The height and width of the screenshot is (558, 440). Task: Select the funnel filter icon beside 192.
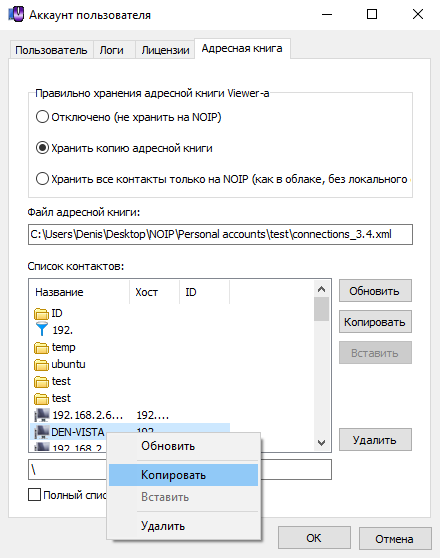(x=42, y=330)
